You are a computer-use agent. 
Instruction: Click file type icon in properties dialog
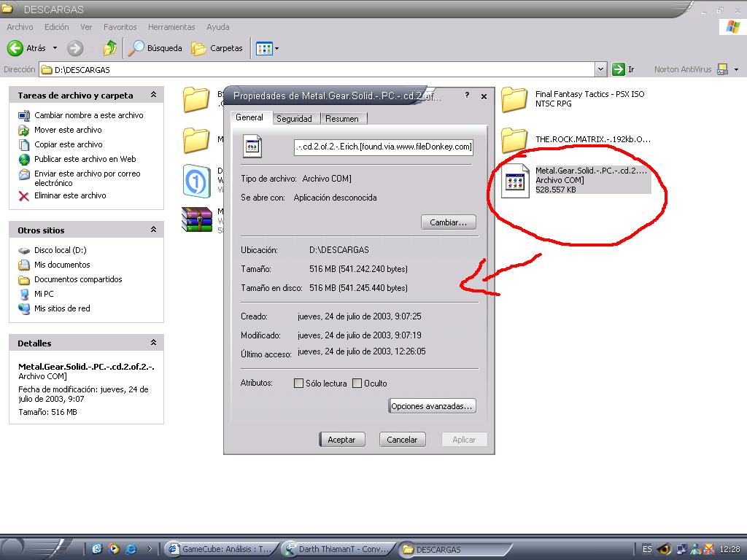252,147
